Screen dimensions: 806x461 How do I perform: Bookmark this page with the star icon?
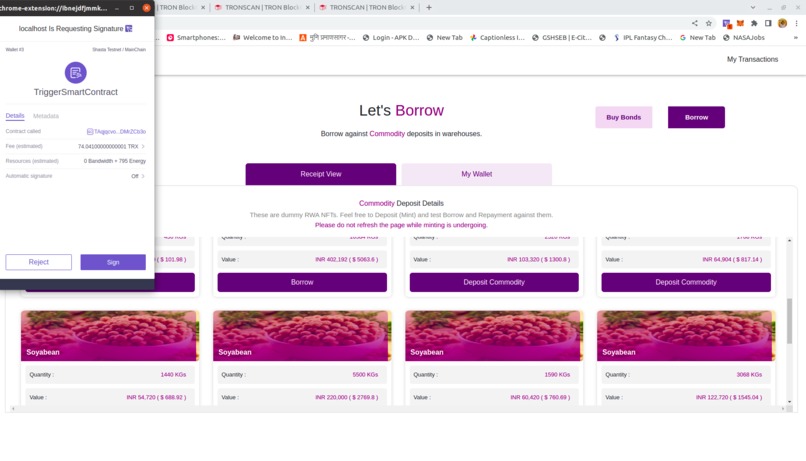(709, 23)
